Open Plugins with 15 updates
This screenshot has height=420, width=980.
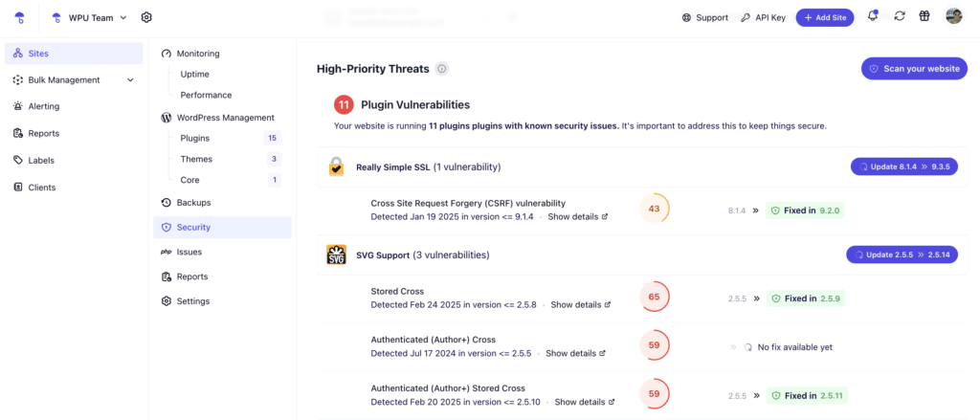[229, 138]
